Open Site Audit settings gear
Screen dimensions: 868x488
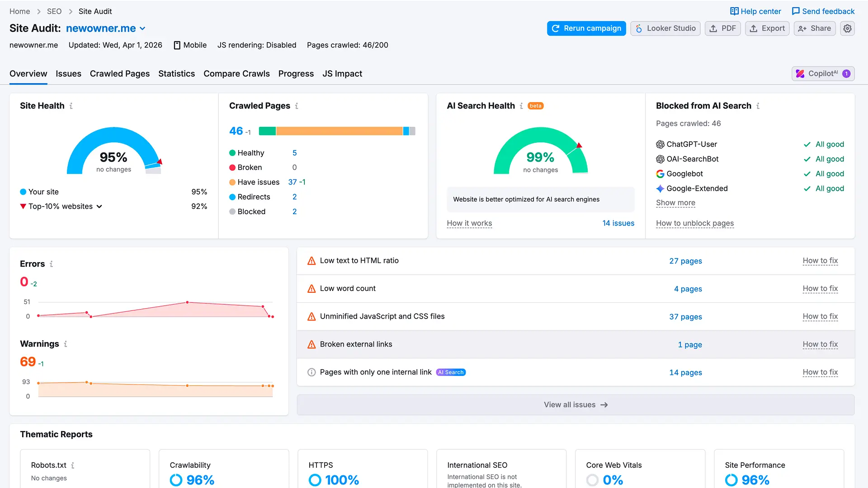847,28
